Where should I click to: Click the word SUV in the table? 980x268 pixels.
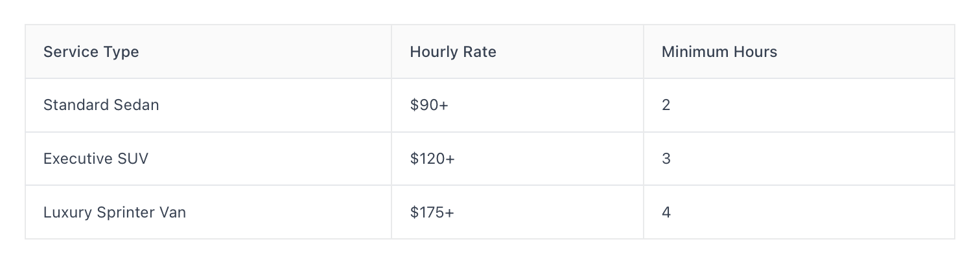click(x=133, y=159)
